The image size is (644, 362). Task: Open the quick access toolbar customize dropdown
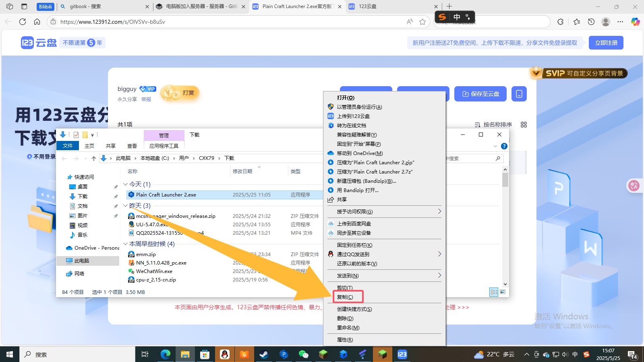(x=92, y=135)
